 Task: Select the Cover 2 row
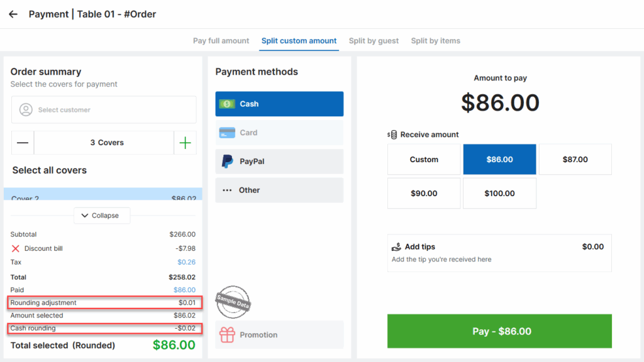coord(103,195)
